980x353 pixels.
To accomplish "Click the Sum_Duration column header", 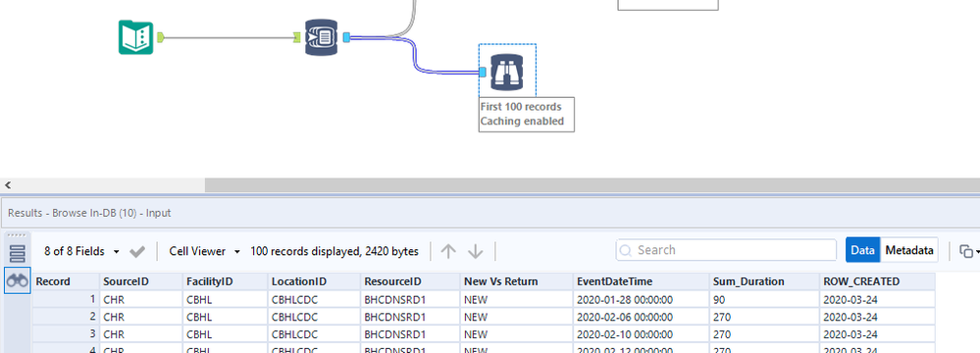I will (764, 281).
